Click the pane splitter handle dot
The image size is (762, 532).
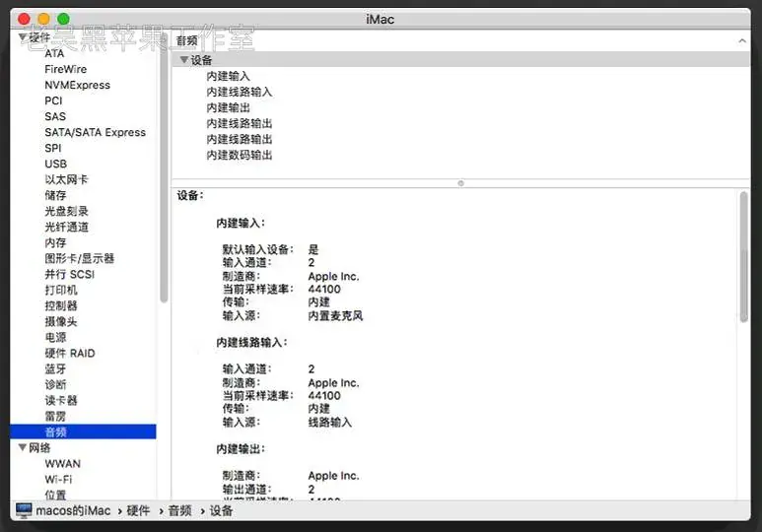[460, 183]
